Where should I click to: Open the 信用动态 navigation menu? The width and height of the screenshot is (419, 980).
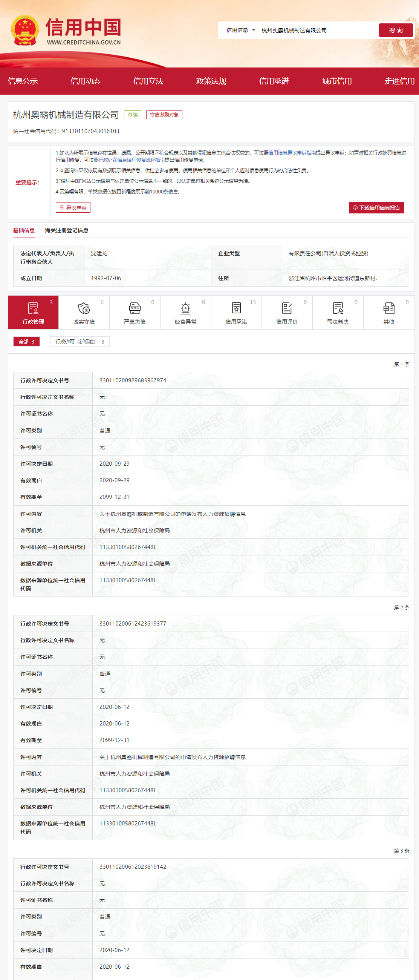click(x=86, y=81)
